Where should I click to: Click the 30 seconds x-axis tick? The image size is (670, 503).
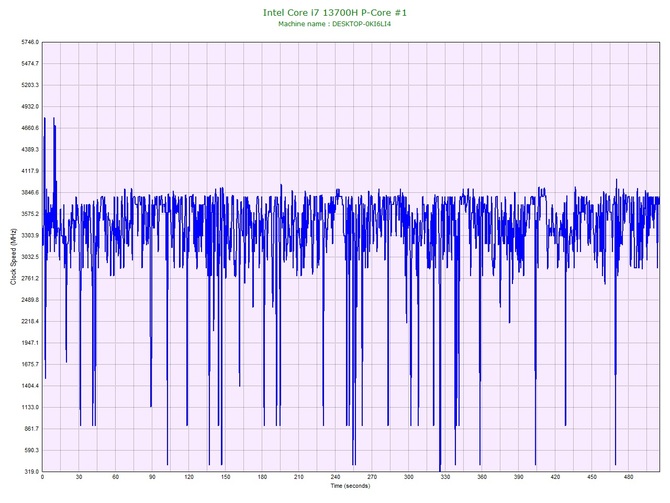pos(79,477)
